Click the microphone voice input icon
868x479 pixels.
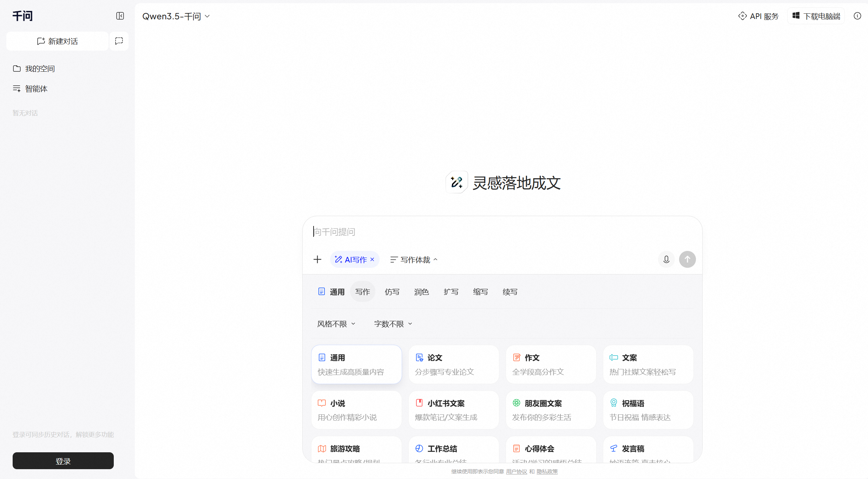tap(666, 259)
